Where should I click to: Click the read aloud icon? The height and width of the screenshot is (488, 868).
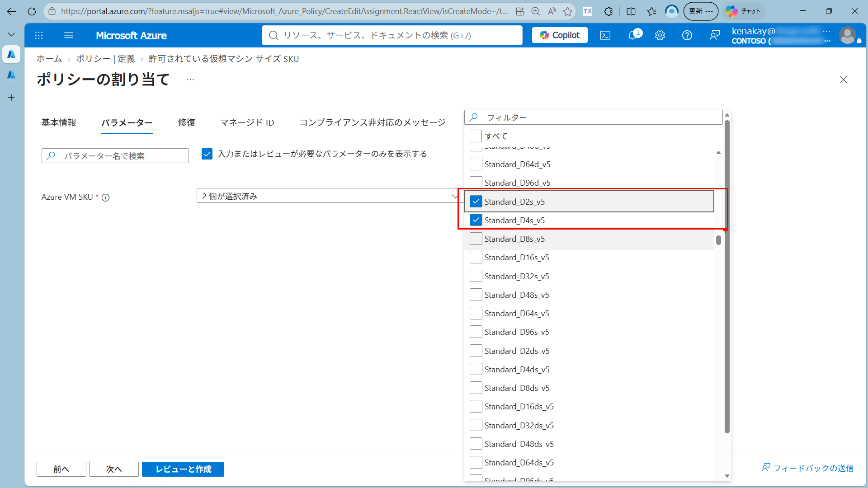coord(552,11)
